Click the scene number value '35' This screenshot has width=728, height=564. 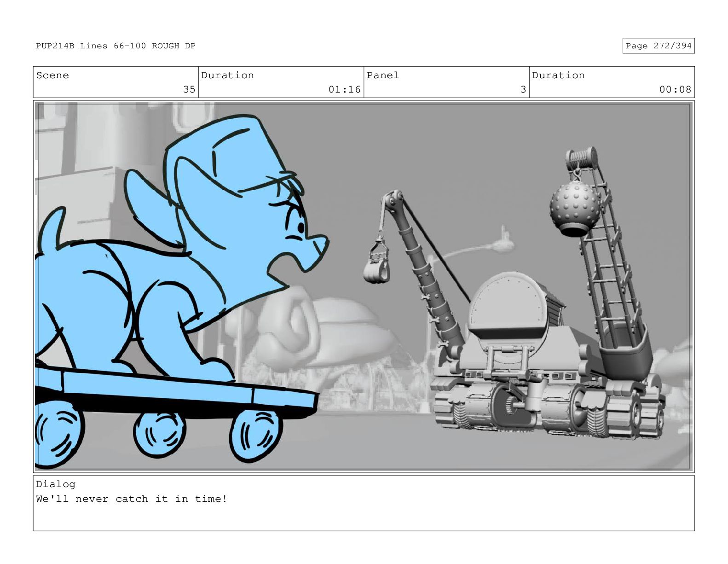click(x=189, y=89)
